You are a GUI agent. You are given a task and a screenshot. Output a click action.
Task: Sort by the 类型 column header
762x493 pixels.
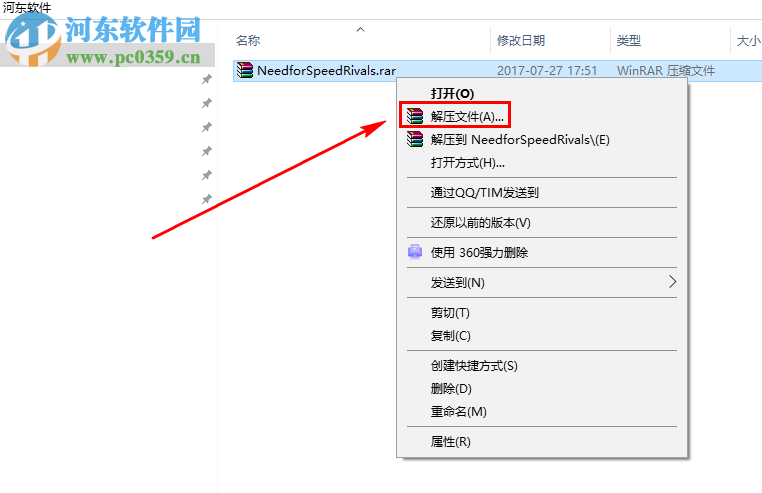628,40
